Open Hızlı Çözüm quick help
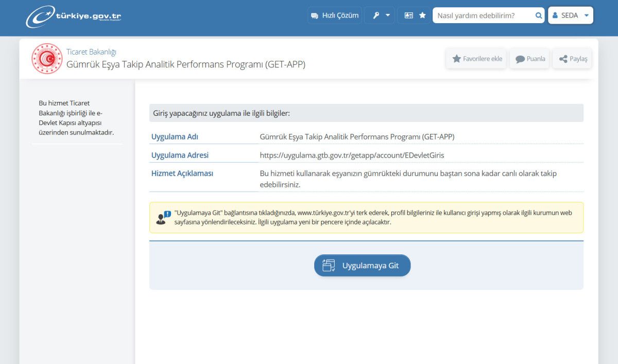Viewport: 618px width, 364px height. point(335,15)
